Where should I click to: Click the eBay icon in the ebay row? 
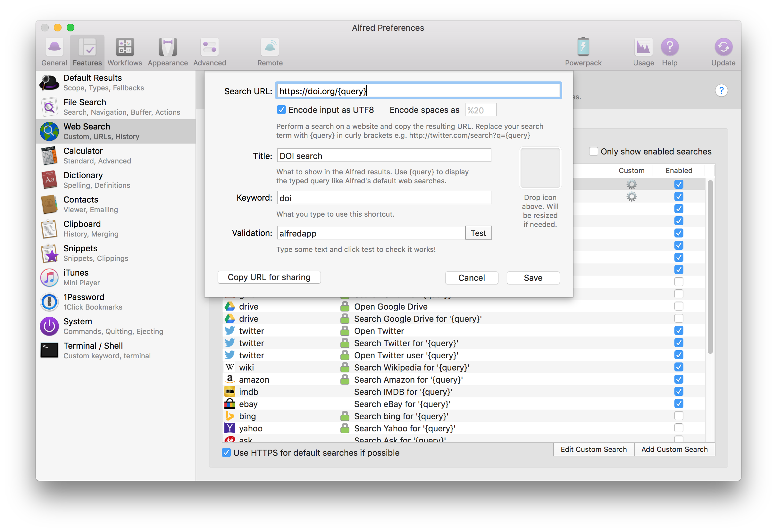pyautogui.click(x=230, y=404)
